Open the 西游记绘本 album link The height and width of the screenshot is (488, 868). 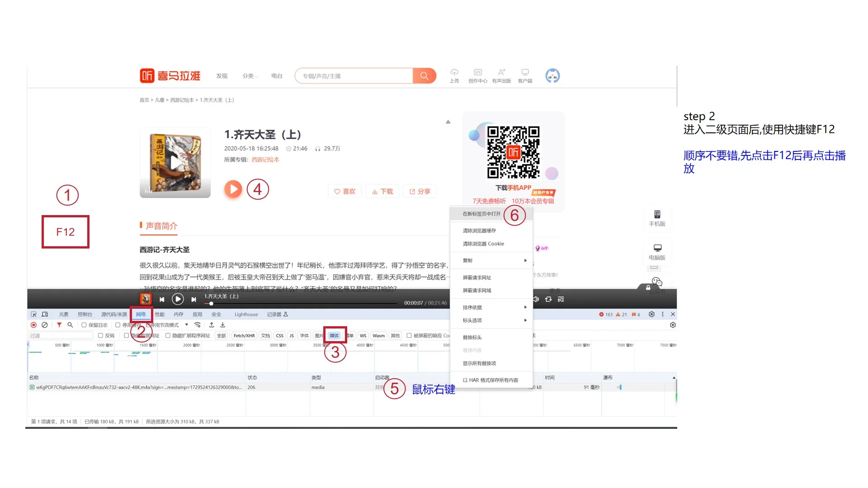(x=266, y=159)
